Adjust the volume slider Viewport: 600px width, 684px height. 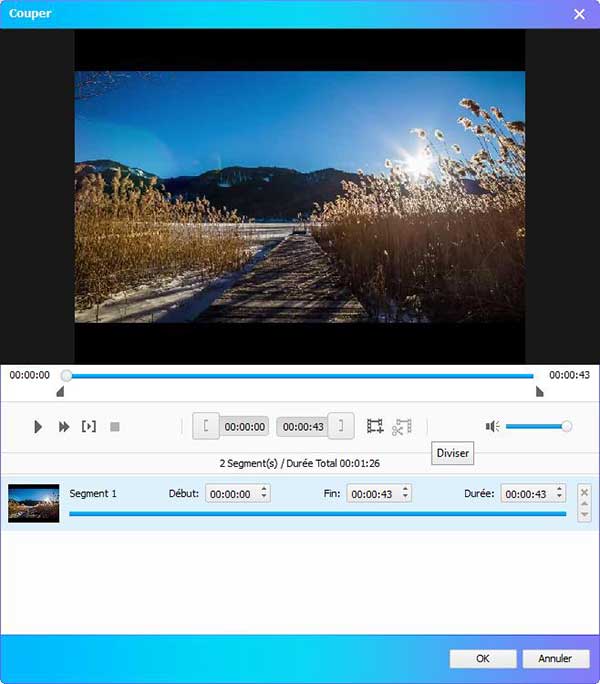click(x=566, y=426)
